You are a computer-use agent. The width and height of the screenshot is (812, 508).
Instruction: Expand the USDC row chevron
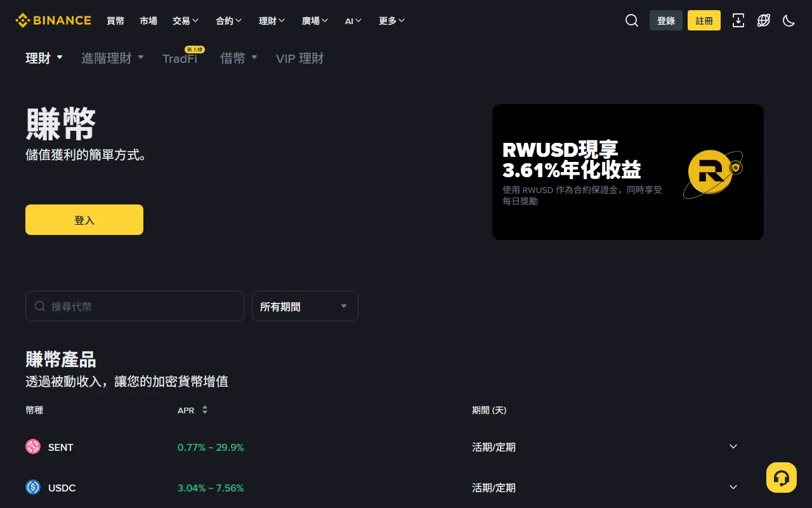(x=733, y=488)
